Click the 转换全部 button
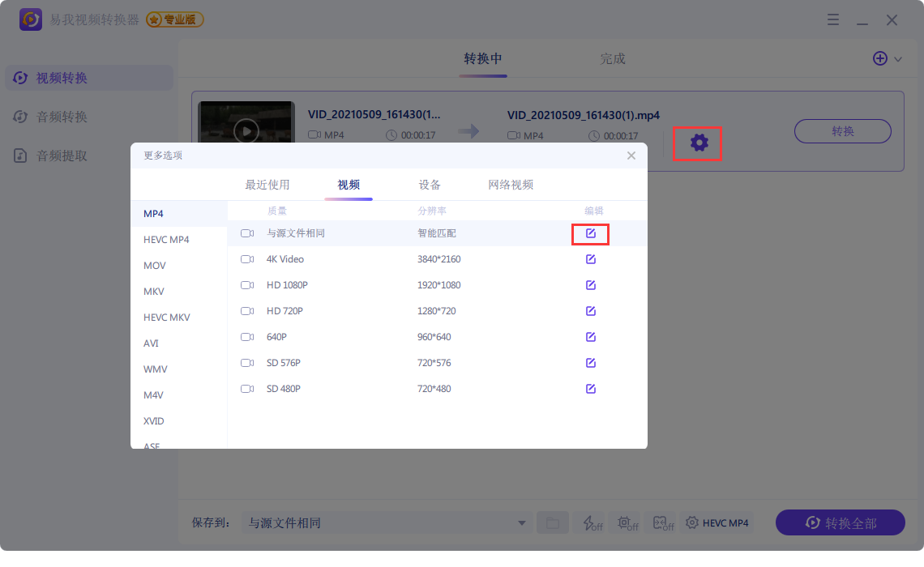The height and width of the screenshot is (567, 924). coord(840,523)
